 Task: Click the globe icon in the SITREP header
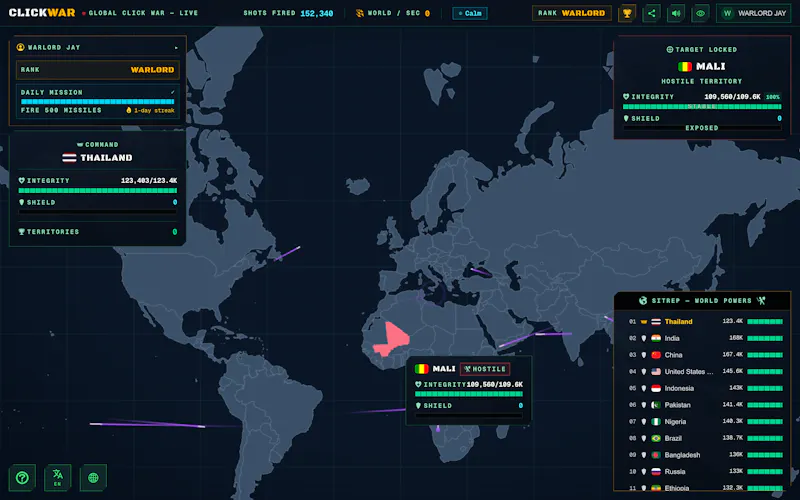point(643,301)
